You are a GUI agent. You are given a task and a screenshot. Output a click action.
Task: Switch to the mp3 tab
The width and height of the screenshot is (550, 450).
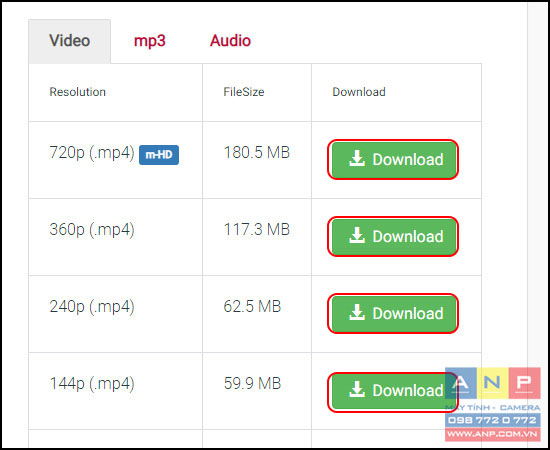(x=150, y=41)
